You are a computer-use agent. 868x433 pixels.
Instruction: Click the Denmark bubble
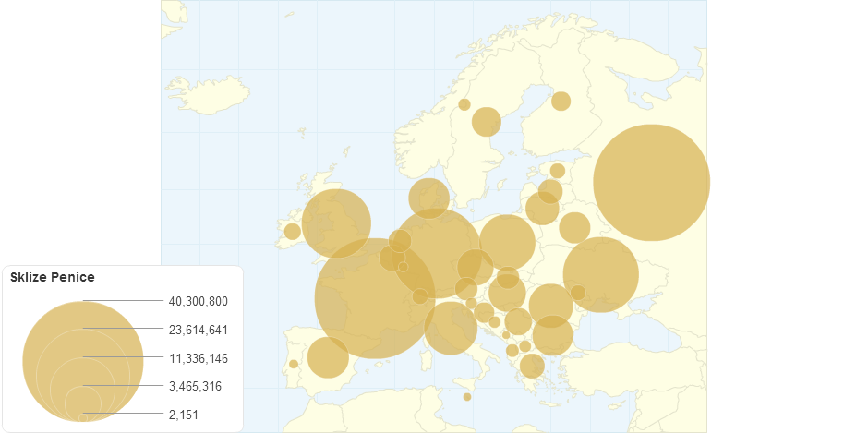(x=428, y=198)
